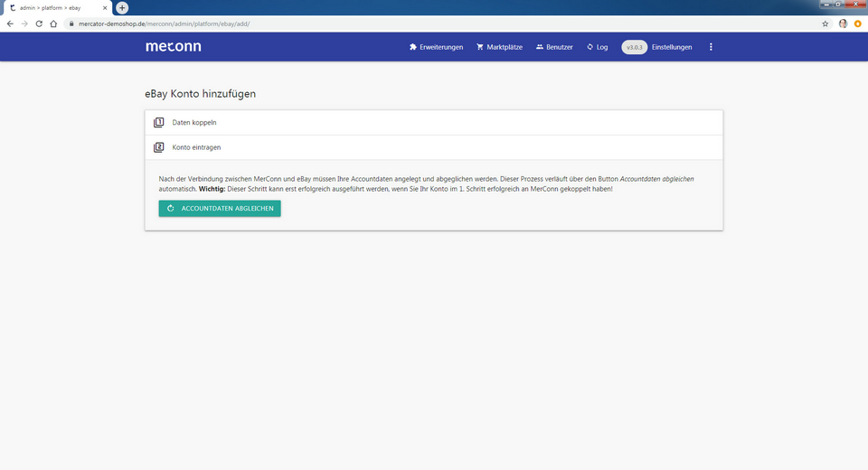Click the italic text Accountdaten abgleichen
868x470 pixels.
coord(656,179)
